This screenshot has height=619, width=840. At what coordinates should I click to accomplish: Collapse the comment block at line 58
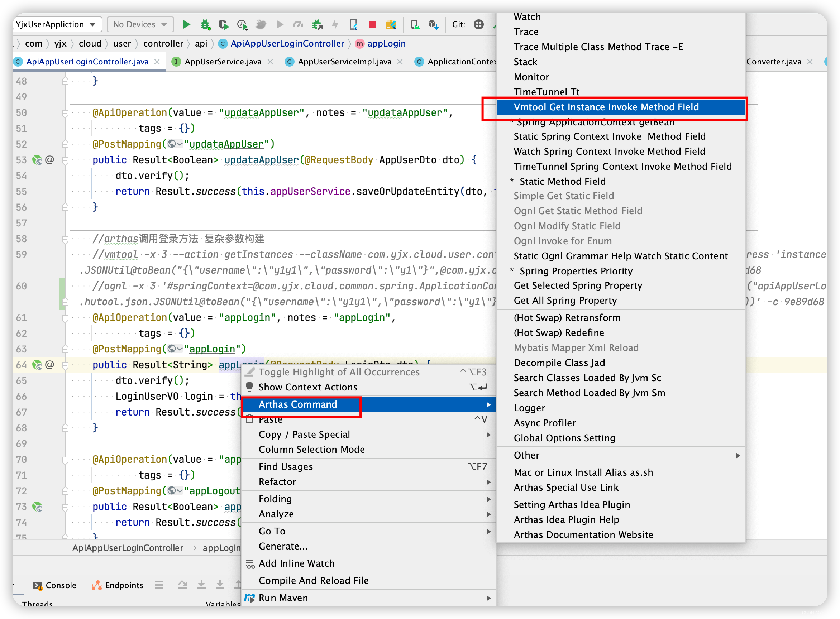pos(65,239)
